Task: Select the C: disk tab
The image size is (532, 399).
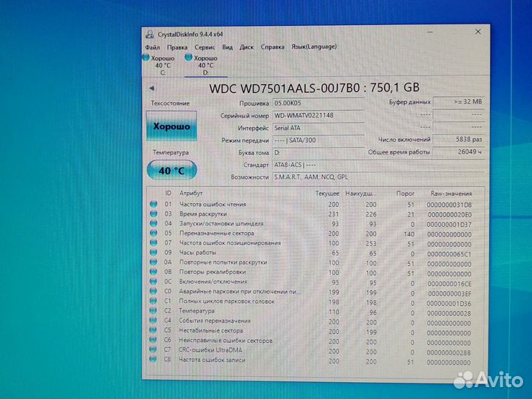Action: (163, 65)
